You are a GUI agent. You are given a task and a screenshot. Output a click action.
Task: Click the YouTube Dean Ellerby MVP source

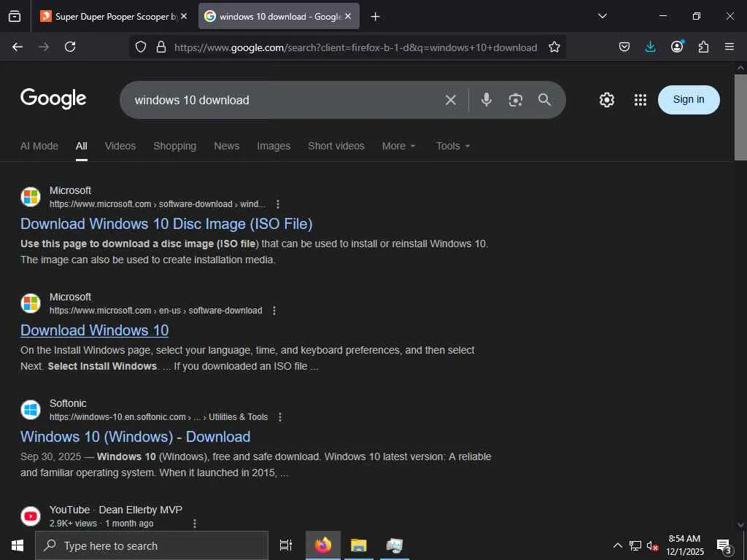(x=116, y=510)
